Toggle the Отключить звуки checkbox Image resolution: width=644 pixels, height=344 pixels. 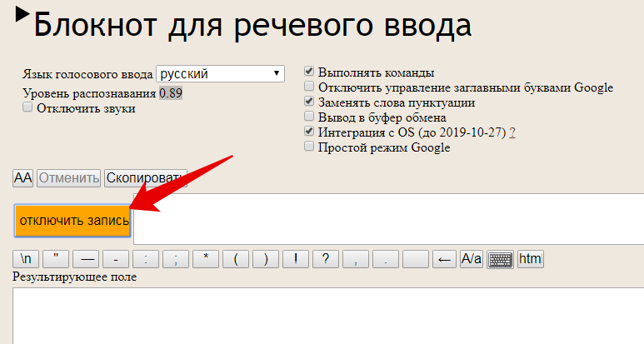pyautogui.click(x=27, y=107)
